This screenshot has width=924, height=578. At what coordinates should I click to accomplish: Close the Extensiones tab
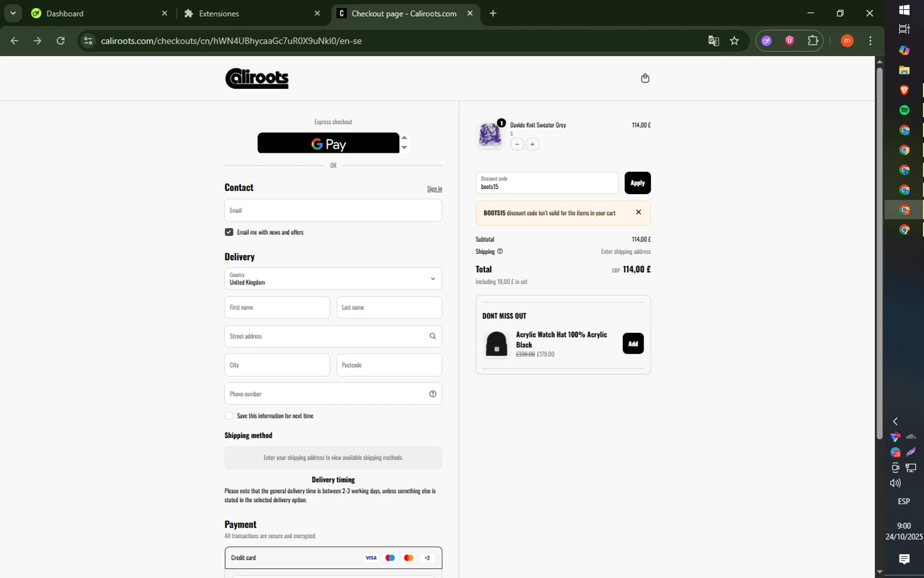click(317, 14)
